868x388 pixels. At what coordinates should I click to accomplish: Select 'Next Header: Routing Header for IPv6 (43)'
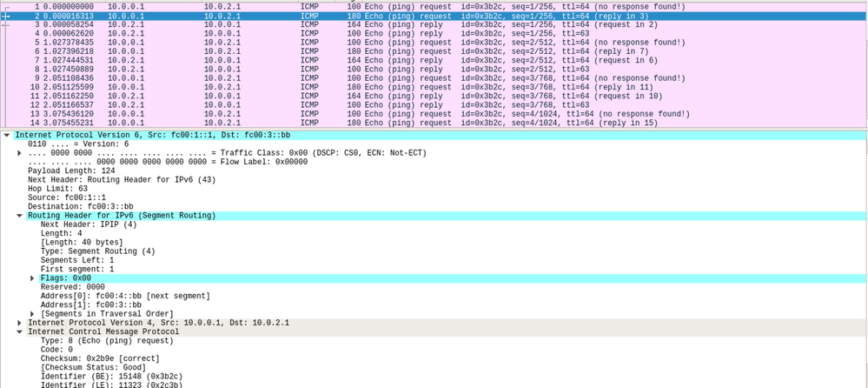click(x=122, y=179)
